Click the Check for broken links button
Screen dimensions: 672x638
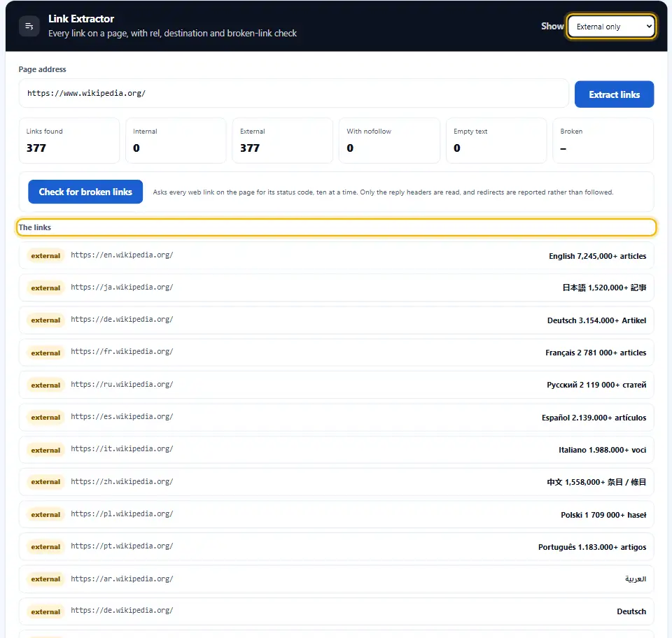coord(85,192)
